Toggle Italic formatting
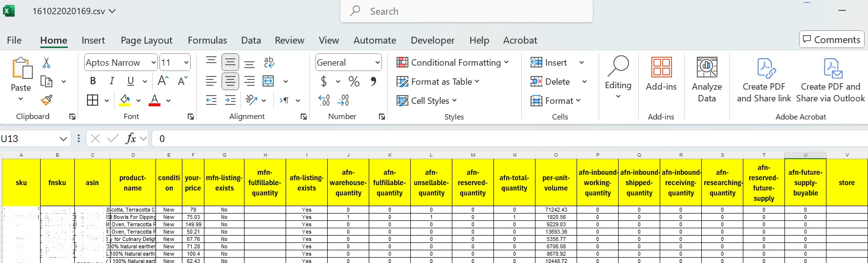This screenshot has height=263, width=868. tap(111, 81)
